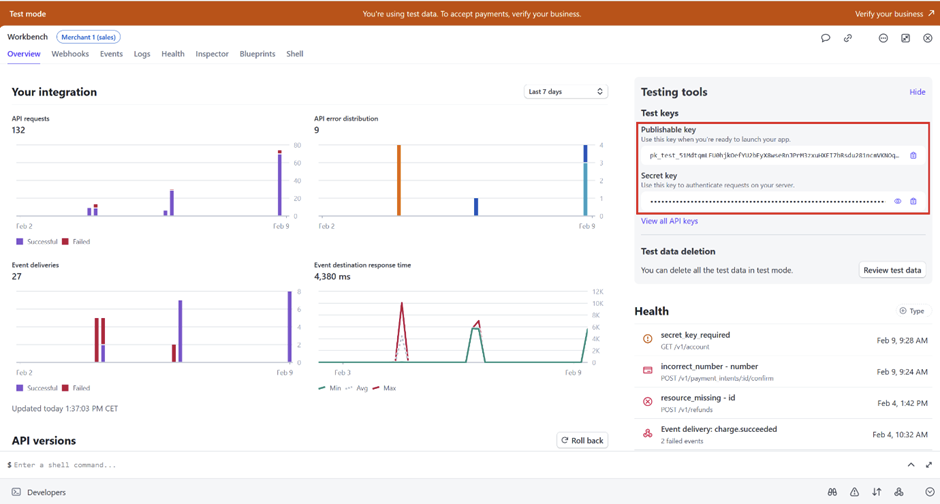This screenshot has width=940, height=504.
Task: Click the webhooks icon in bottom bar
Action: pos(899,492)
